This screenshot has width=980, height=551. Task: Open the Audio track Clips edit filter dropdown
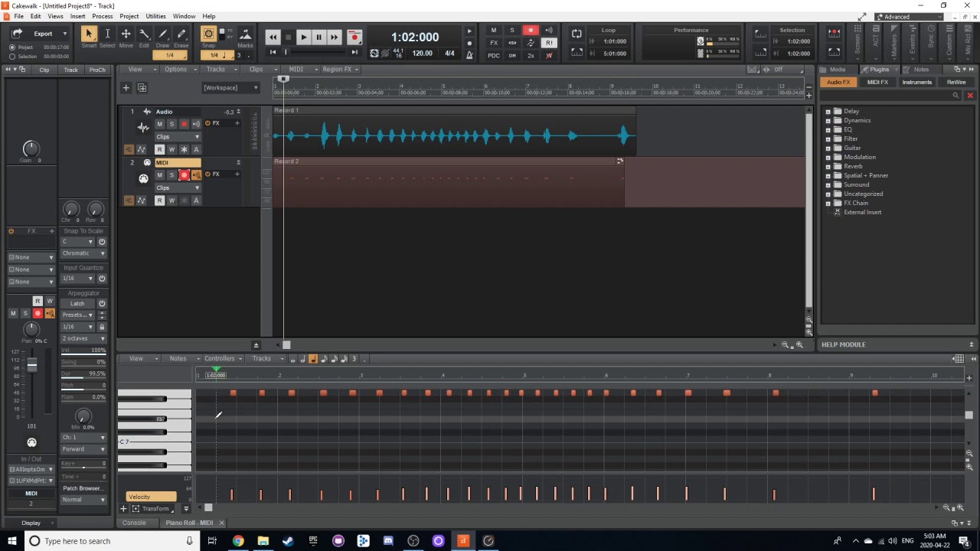pos(178,137)
